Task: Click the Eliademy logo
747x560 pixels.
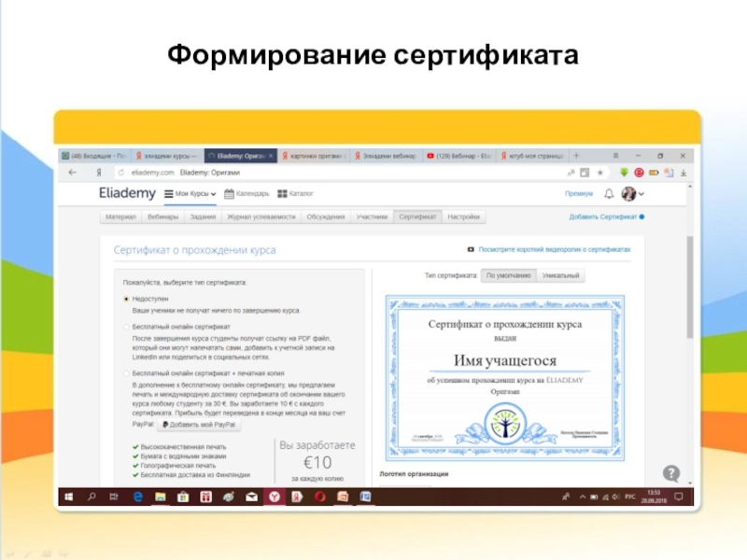Action: coord(127,193)
